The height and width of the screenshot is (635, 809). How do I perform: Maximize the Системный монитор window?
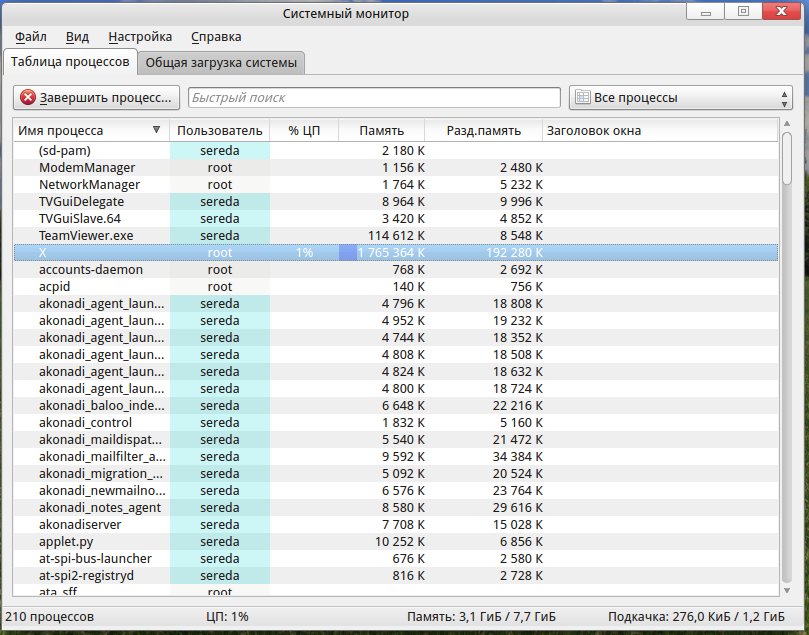[743, 12]
